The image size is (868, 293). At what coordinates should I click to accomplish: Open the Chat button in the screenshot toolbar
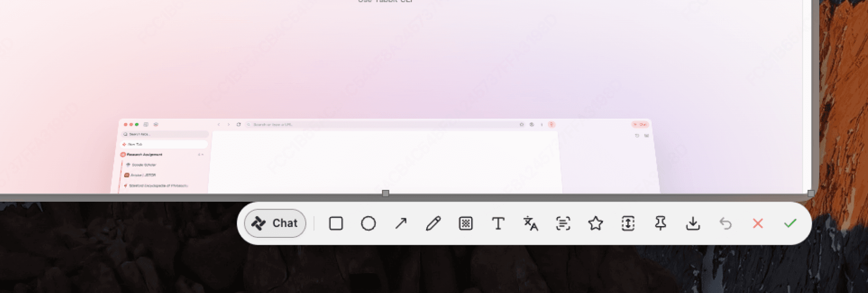tap(275, 223)
